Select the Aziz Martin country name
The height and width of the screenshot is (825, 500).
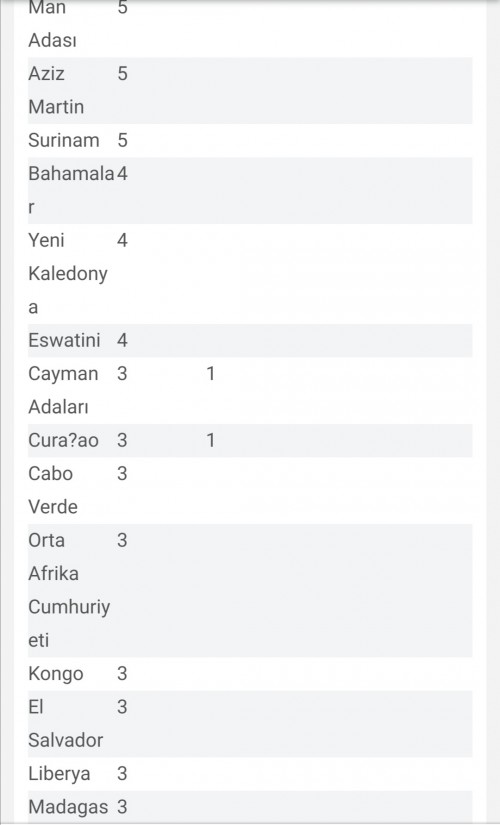(x=56, y=90)
